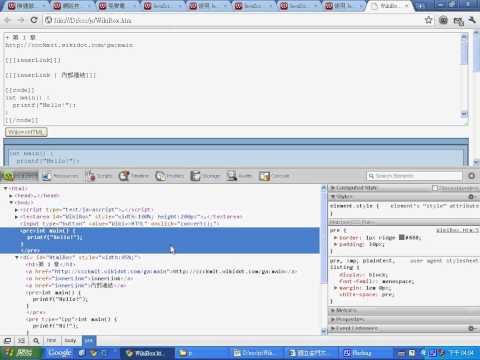This screenshot has width=480, height=360.
Task: Click the extension icon right of the star
Action: (443, 20)
